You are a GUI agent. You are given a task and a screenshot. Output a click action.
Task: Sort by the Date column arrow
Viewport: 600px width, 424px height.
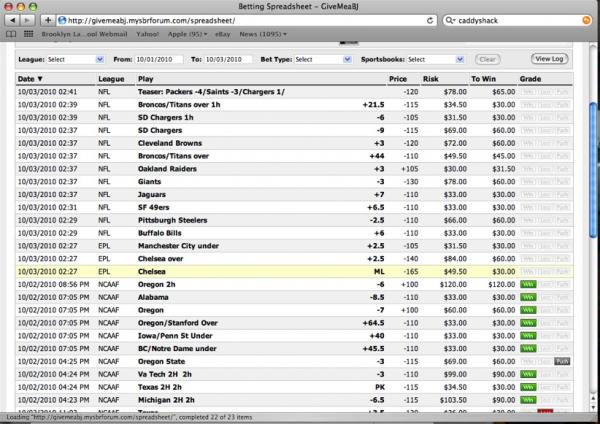40,77
